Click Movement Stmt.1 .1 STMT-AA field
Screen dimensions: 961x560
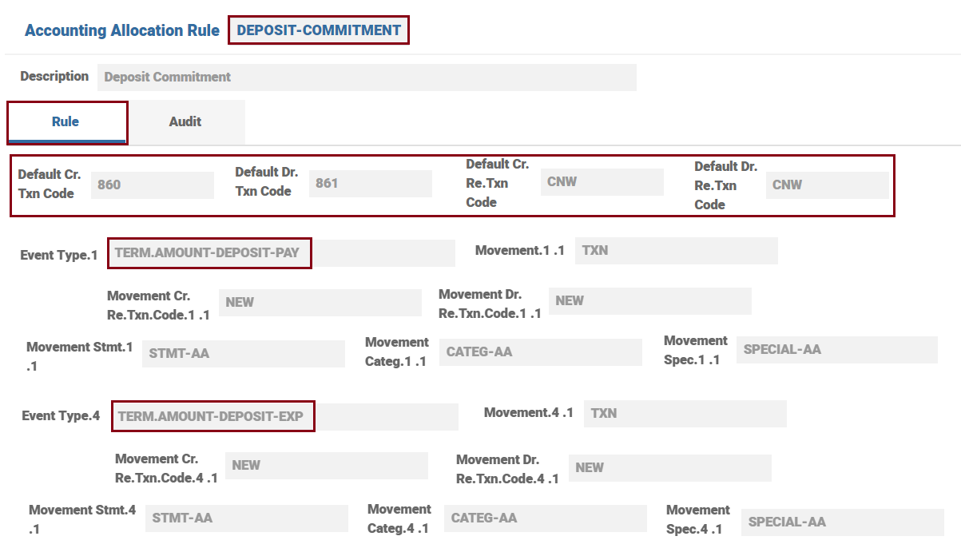[x=243, y=353]
